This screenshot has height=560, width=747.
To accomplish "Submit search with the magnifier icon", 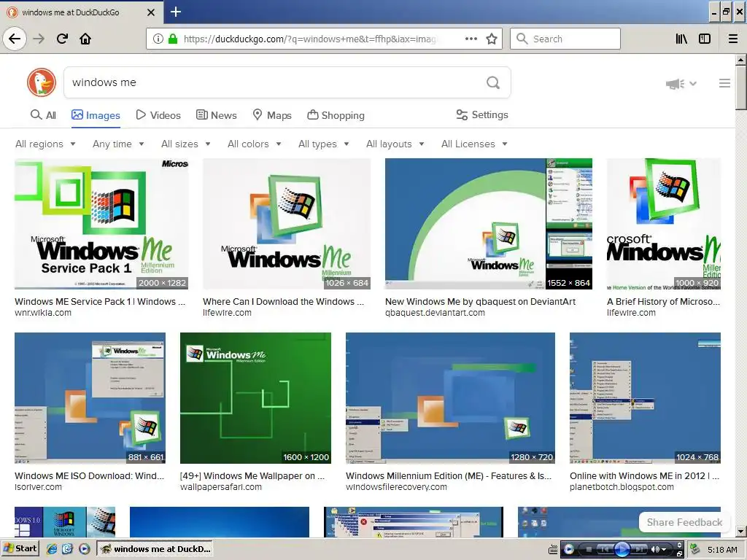I will coord(493,82).
